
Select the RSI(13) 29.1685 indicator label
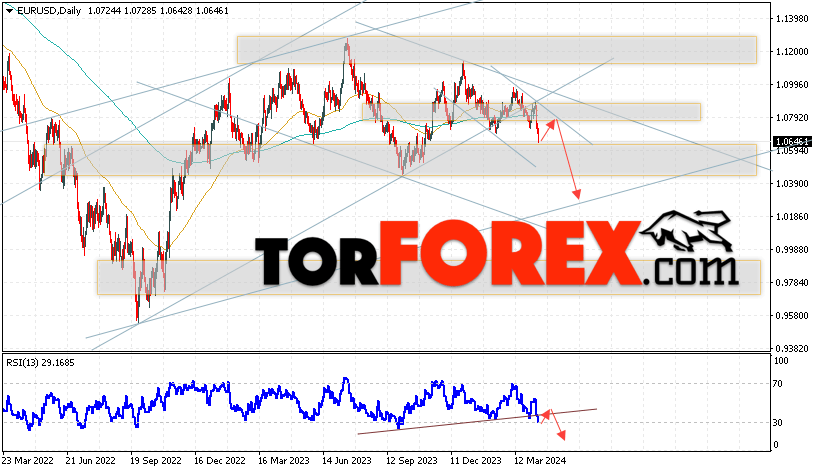coord(40,363)
